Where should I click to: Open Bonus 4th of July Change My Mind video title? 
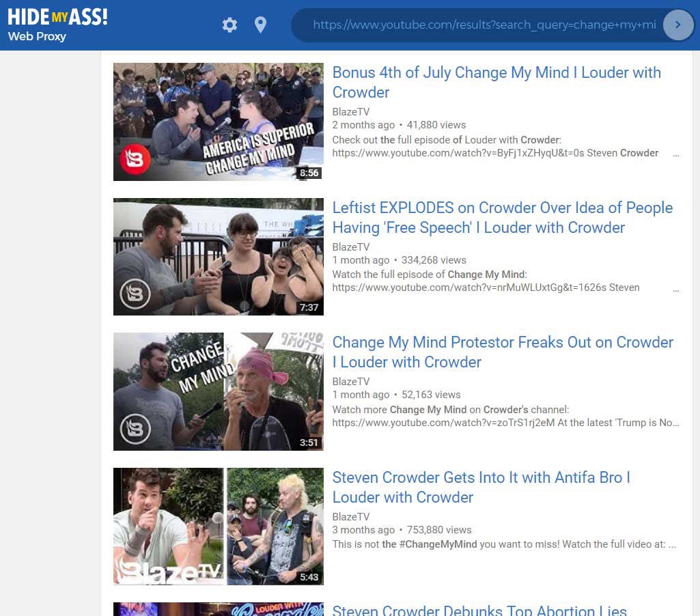[x=496, y=82]
